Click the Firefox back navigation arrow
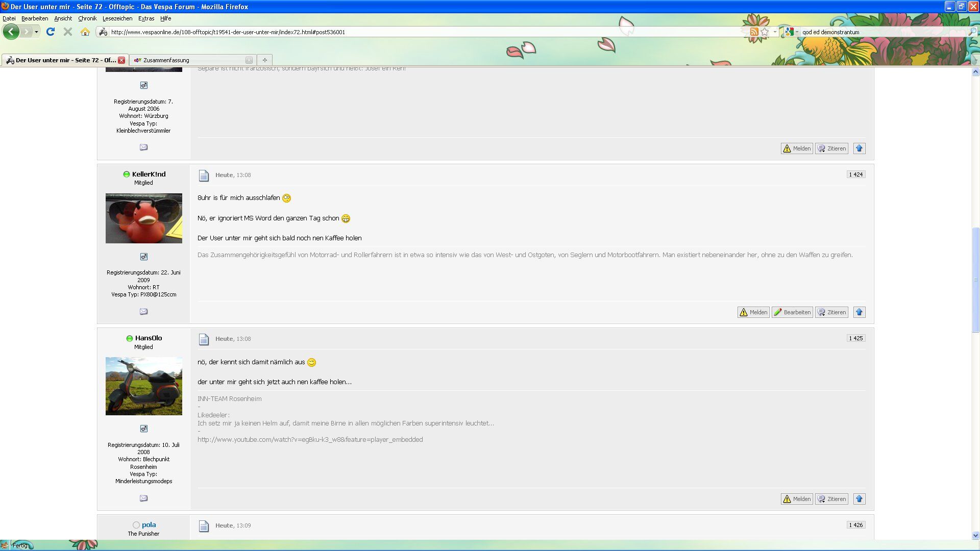 click(11, 32)
